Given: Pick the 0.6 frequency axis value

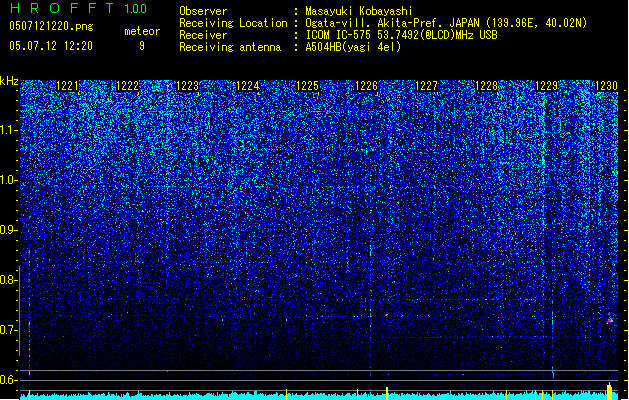Looking at the screenshot, I should click(x=8, y=380).
